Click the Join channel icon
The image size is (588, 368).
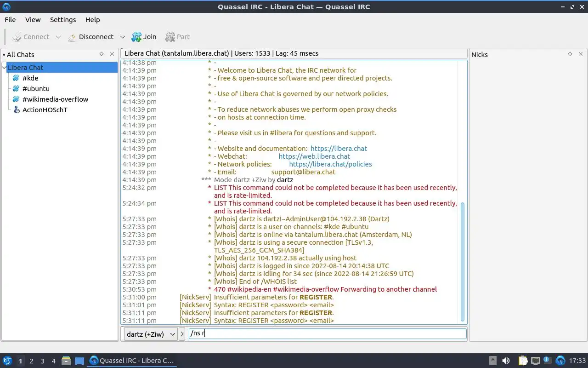(x=136, y=37)
